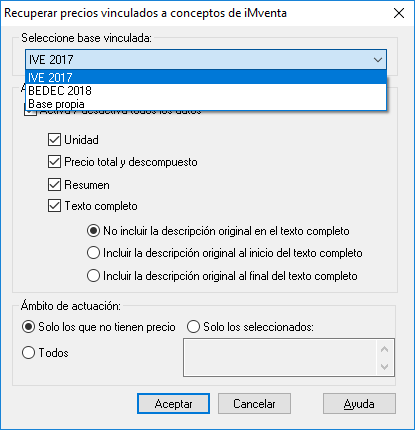Choose BEDEC 2018 from the list
Image resolution: width=415 pixels, height=430 pixels.
tap(206, 90)
